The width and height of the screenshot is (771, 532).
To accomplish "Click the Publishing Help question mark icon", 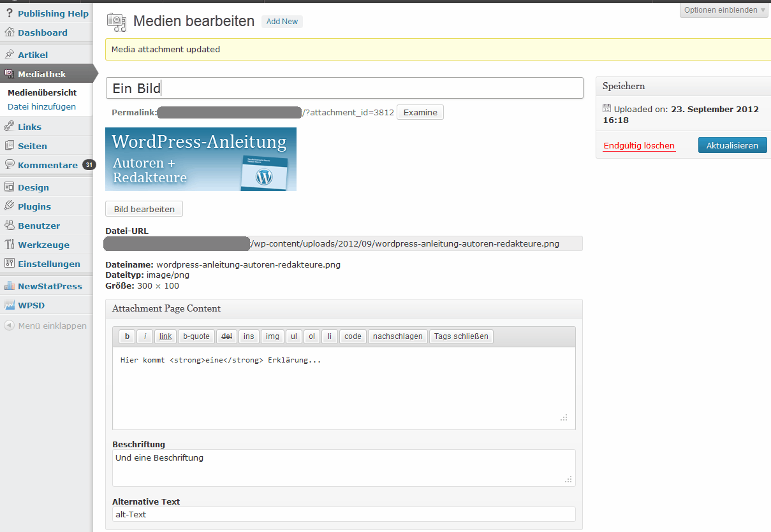I will [9, 13].
